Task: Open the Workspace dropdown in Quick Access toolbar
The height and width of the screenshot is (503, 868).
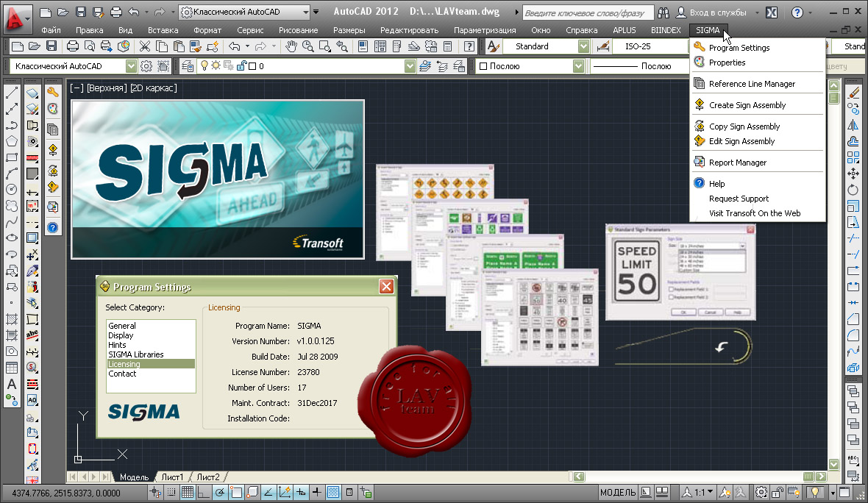Action: click(245, 12)
